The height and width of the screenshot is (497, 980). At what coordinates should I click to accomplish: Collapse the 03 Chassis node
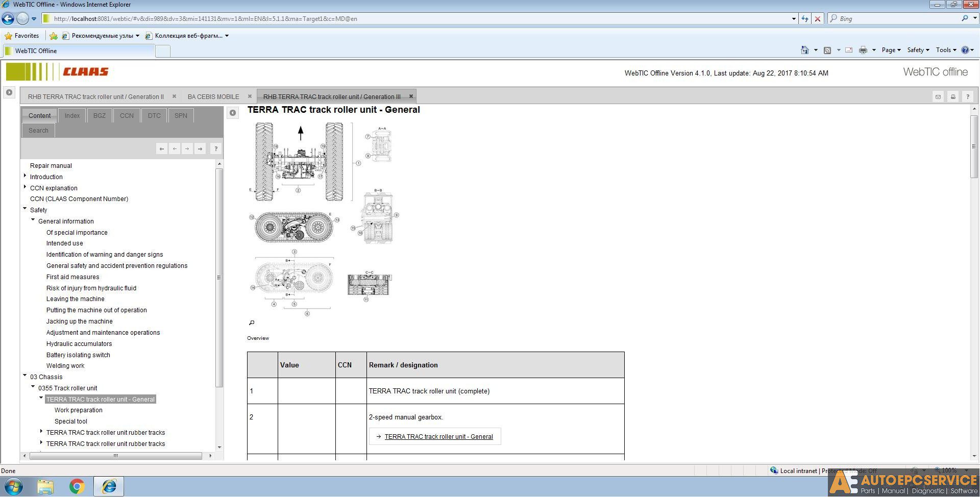tap(25, 376)
